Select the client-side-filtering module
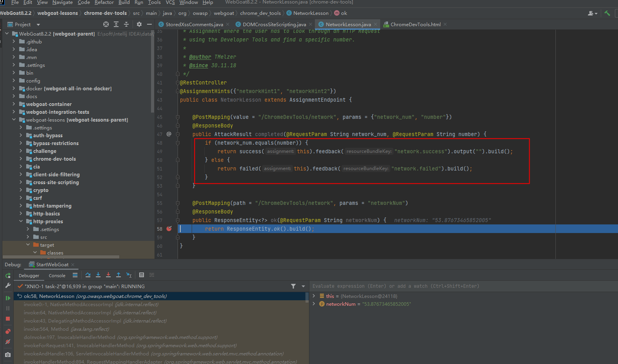The image size is (618, 364). coord(56,174)
